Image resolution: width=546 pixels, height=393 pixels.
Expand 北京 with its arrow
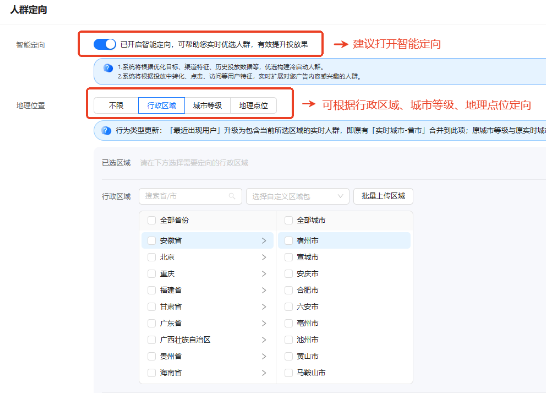click(x=264, y=257)
